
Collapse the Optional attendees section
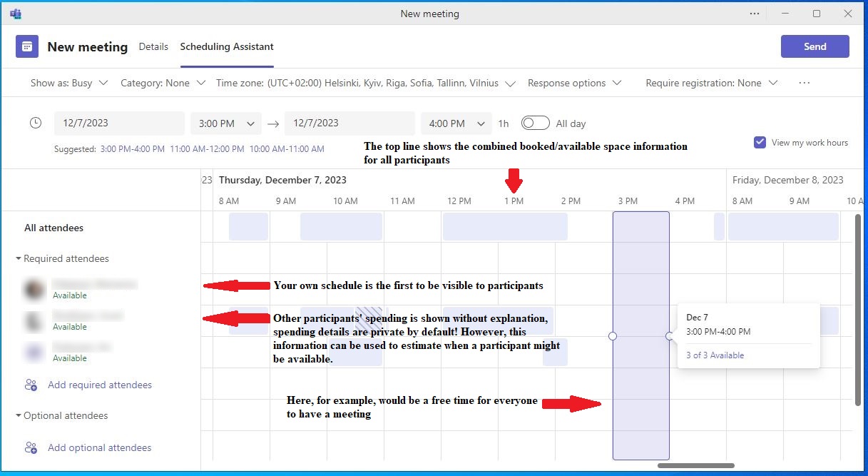click(19, 416)
